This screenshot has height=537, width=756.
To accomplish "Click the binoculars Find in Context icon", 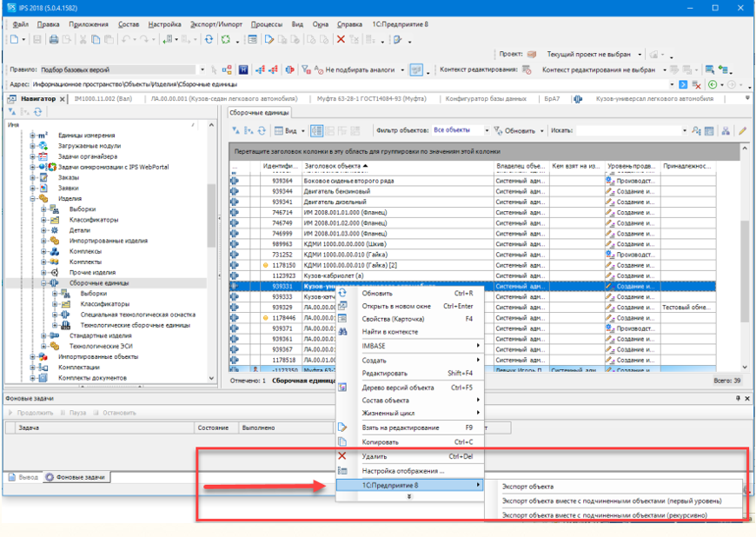I will point(342,332).
